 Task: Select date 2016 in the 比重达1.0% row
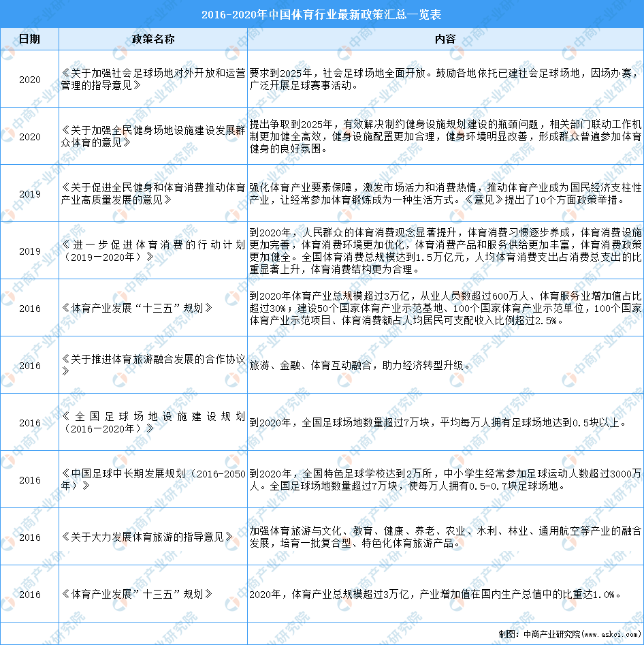[x=29, y=594]
